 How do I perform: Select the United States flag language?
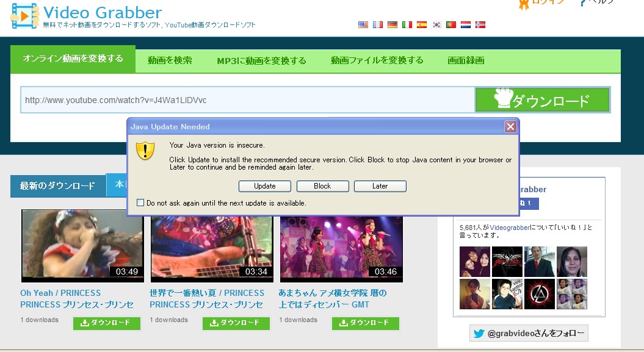click(363, 24)
